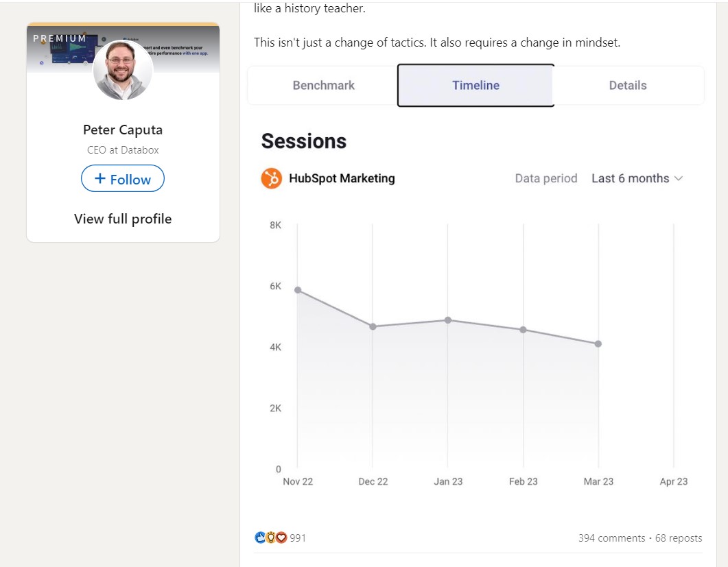Image resolution: width=728 pixels, height=567 pixels.
Task: Open View full profile link
Action: 122,218
